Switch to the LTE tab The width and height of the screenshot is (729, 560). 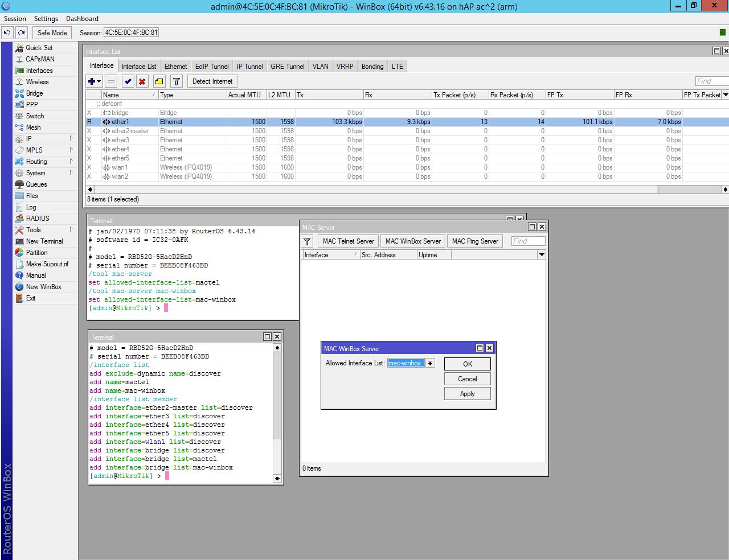coord(397,67)
